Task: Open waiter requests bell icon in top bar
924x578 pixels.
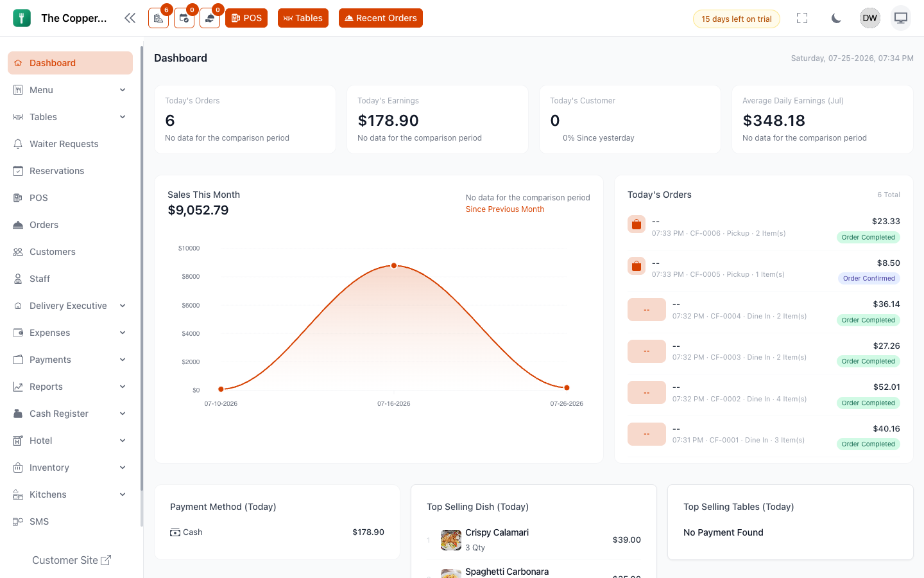Action: click(210, 18)
